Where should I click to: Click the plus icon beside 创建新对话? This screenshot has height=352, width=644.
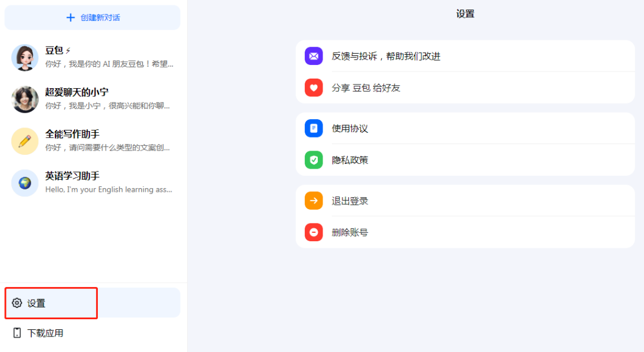(x=70, y=18)
